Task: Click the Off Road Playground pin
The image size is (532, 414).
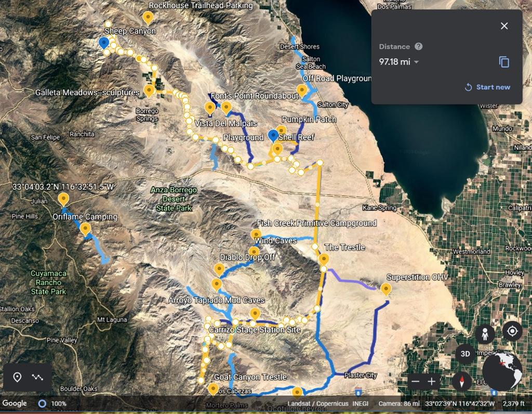Action: coord(302,91)
